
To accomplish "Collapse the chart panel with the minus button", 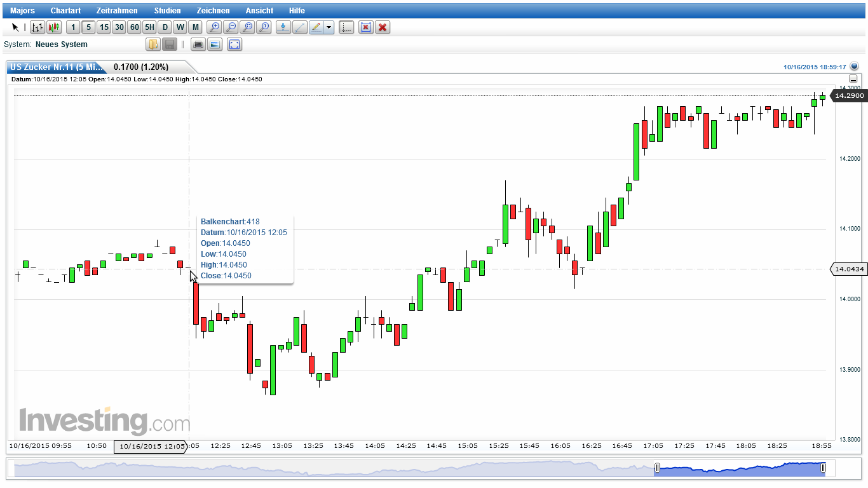I will [x=853, y=79].
